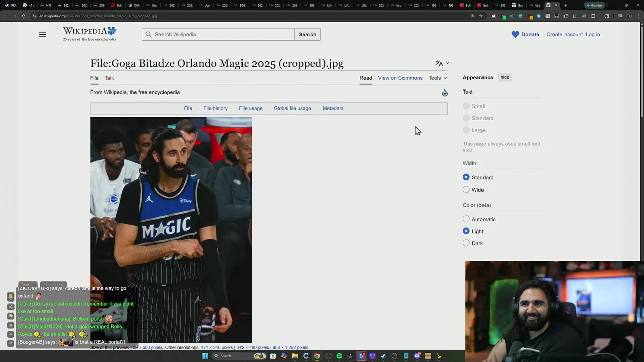Close the active Wikipedia browser tab
Image resolution: width=644 pixels, height=362 pixels.
tap(556, 5)
